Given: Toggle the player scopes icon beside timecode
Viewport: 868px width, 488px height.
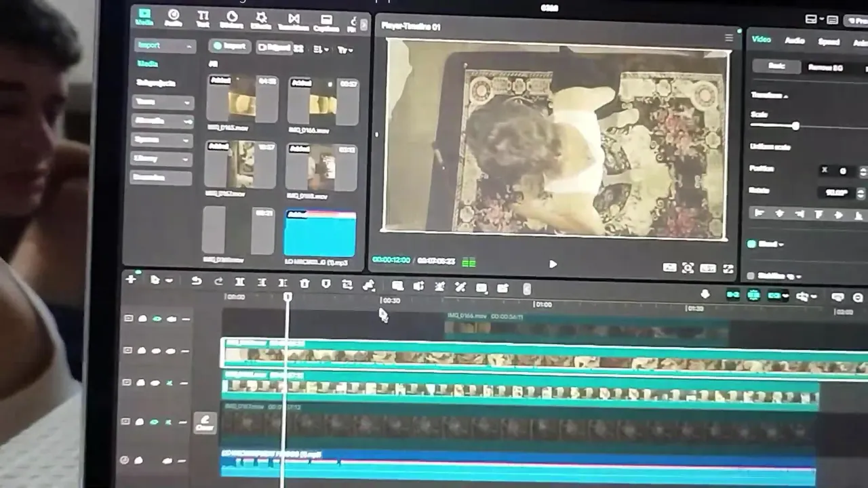Looking at the screenshot, I should [469, 262].
